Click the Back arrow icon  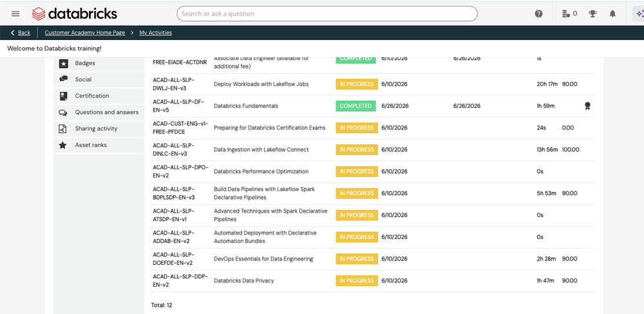click(13, 33)
